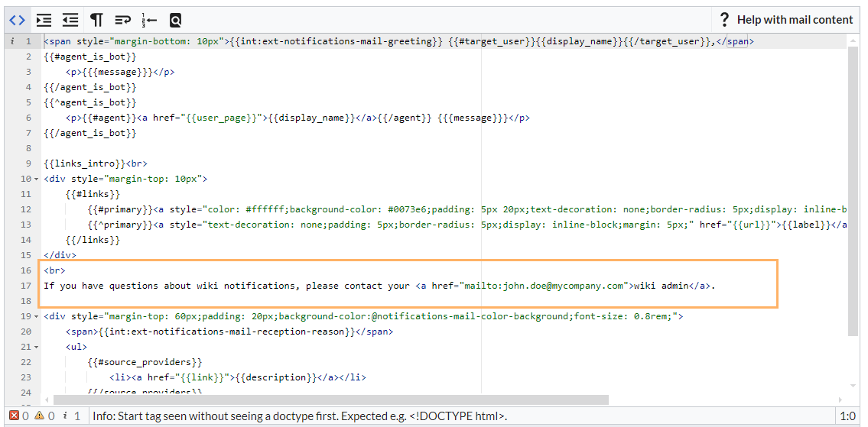Click '{{^agent_is_bot}}' on line 5
The width and height of the screenshot is (868, 427).
pyautogui.click(x=89, y=102)
